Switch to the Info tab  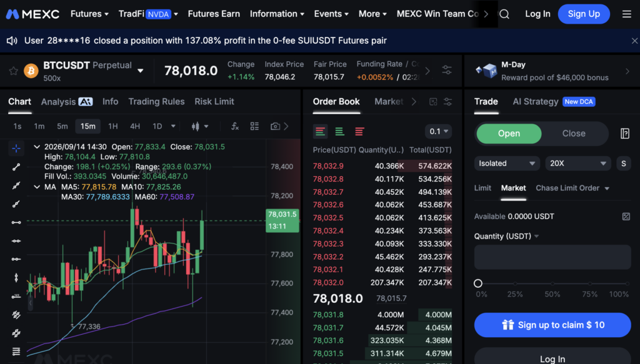pyautogui.click(x=110, y=102)
